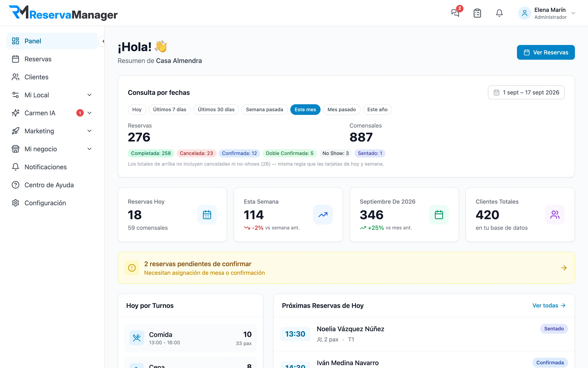Image resolution: width=588 pixels, height=368 pixels.
Task: Open Reservas in the sidebar
Action: 52,59
